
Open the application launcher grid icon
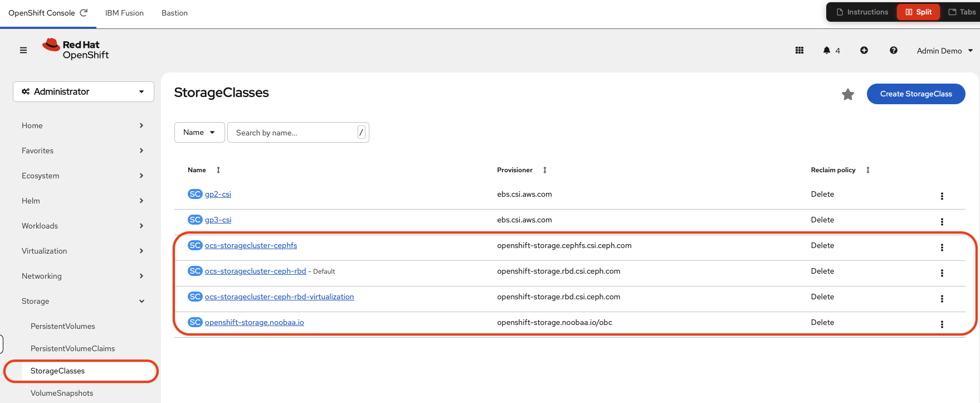tap(799, 50)
